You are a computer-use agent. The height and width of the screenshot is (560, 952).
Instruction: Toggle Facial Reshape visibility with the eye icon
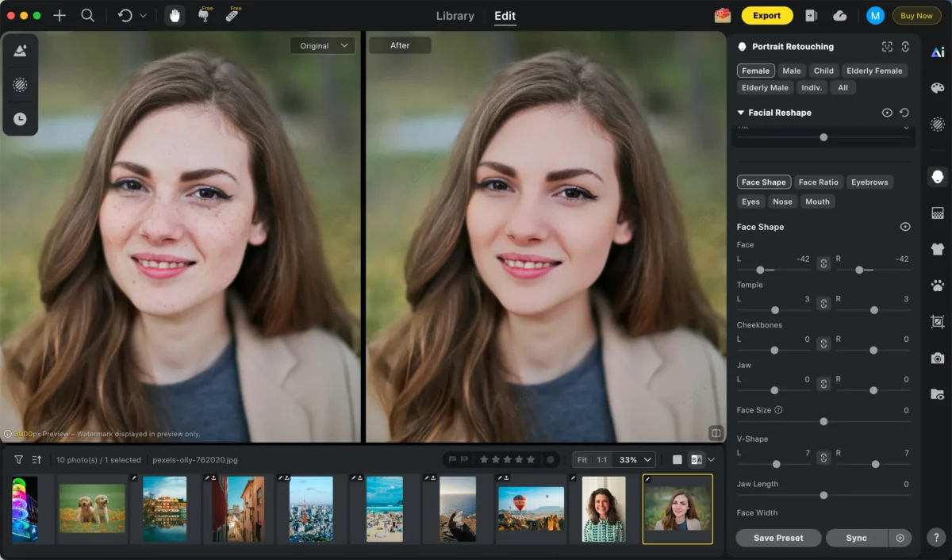[887, 113]
